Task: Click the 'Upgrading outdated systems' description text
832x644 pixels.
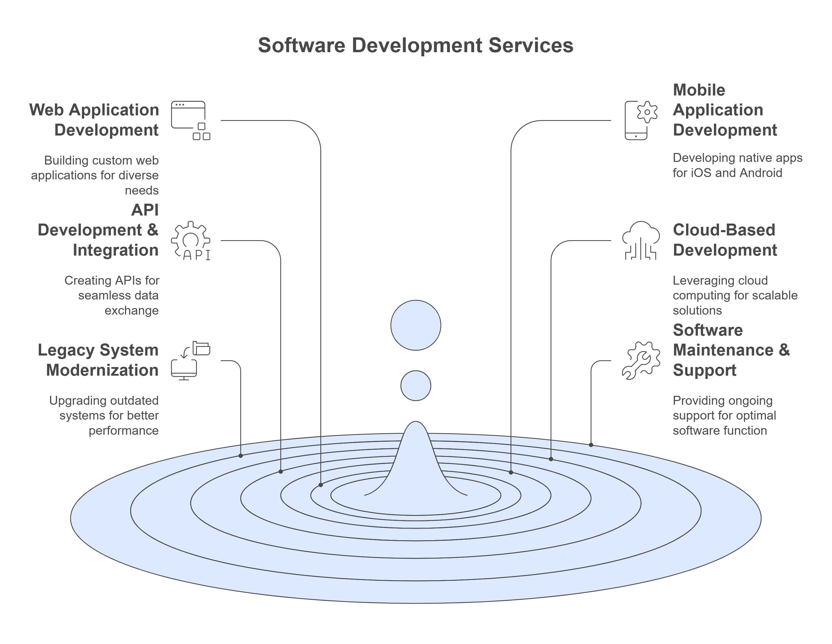Action: click(x=104, y=415)
